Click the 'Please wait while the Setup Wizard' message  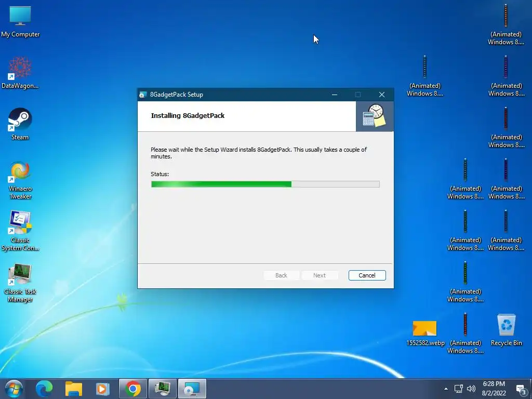(x=259, y=153)
